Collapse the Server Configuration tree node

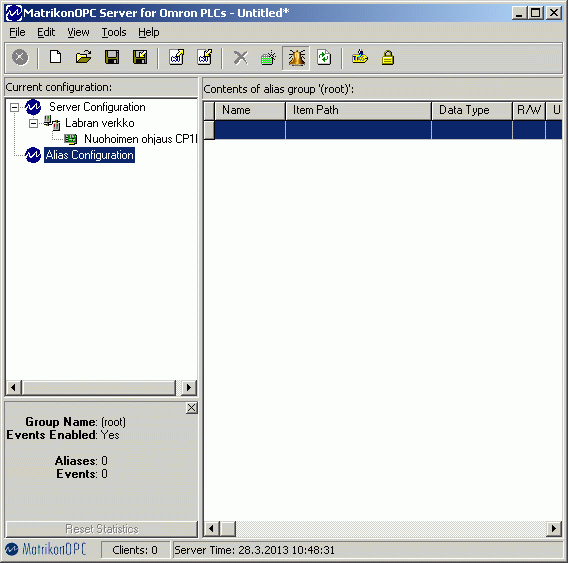click(14, 107)
